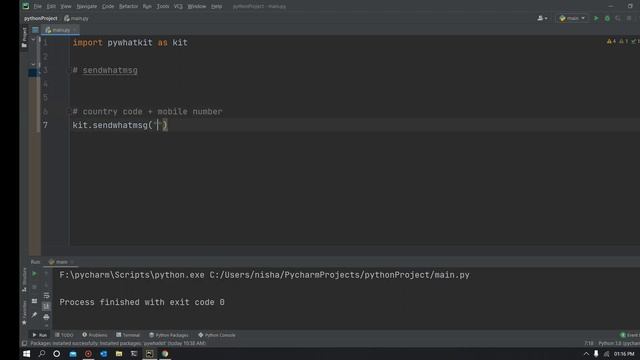Open the File menu

tap(38, 6)
